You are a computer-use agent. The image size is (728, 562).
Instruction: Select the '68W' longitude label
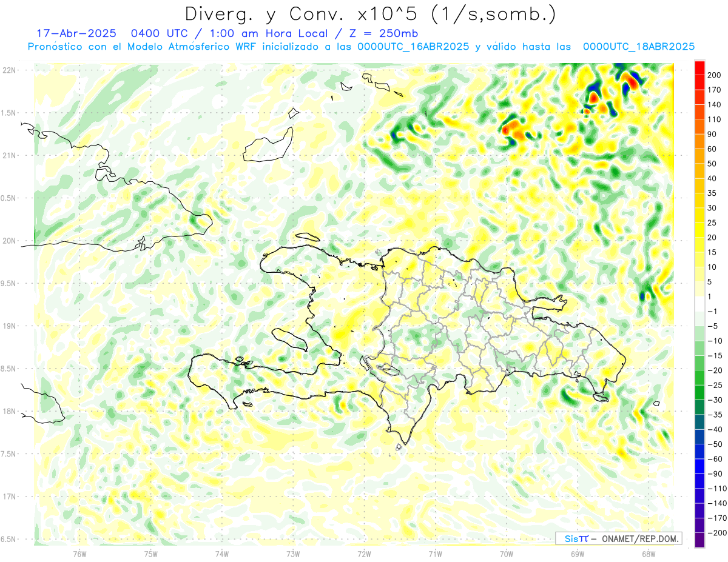tap(649, 554)
